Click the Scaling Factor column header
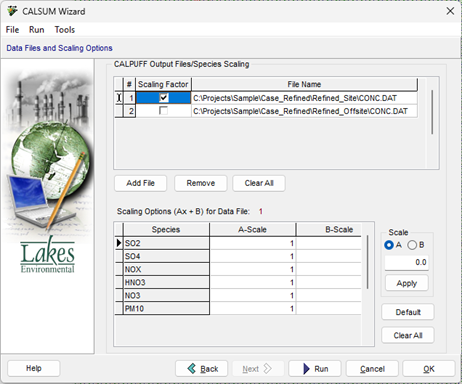This screenshot has height=384, width=462. click(163, 84)
